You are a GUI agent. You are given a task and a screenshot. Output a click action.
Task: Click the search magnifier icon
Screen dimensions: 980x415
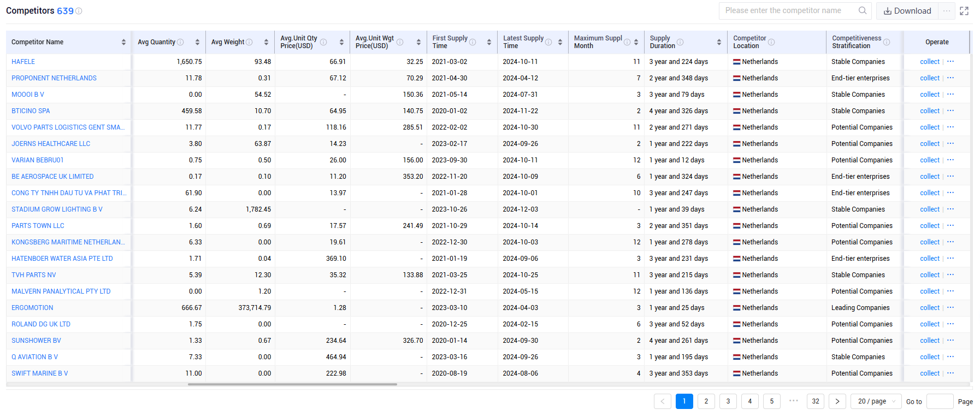coord(863,10)
